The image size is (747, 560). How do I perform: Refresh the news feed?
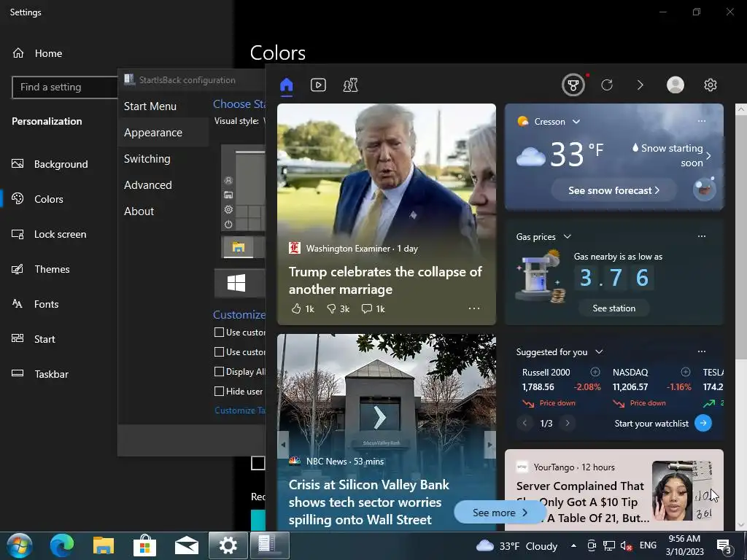tap(606, 85)
